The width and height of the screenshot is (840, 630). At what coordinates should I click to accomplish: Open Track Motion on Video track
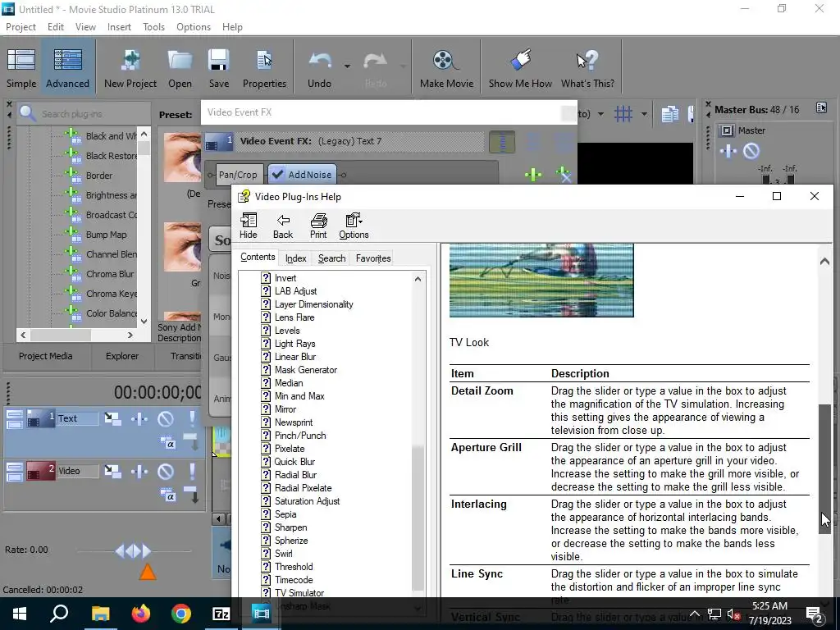pos(112,471)
